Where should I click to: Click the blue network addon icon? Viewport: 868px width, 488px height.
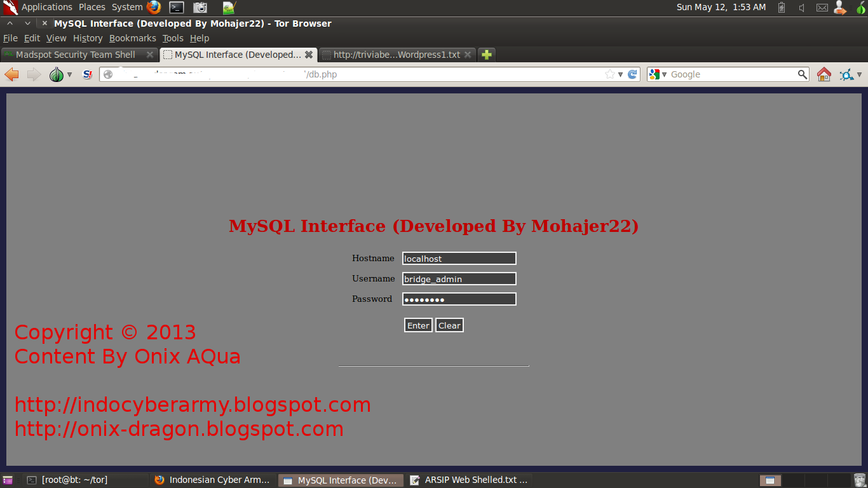coord(846,74)
